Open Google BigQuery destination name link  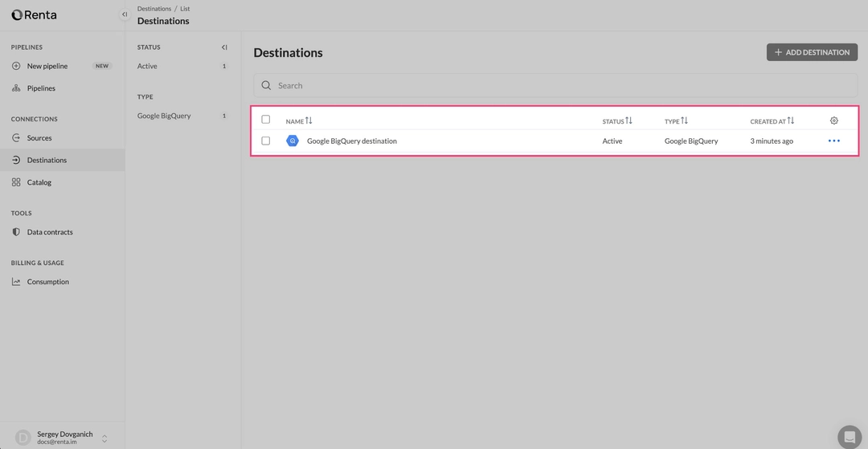(352, 141)
